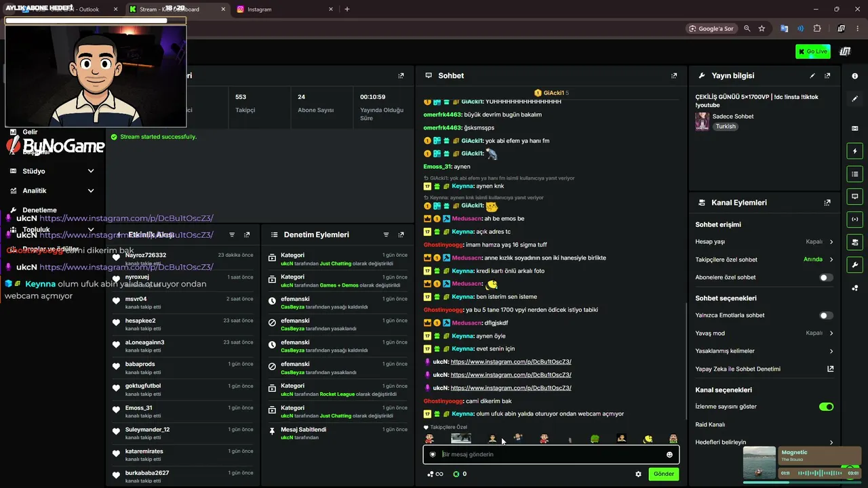
Task: Click the chat bubble sidebar icon
Action: (x=855, y=197)
